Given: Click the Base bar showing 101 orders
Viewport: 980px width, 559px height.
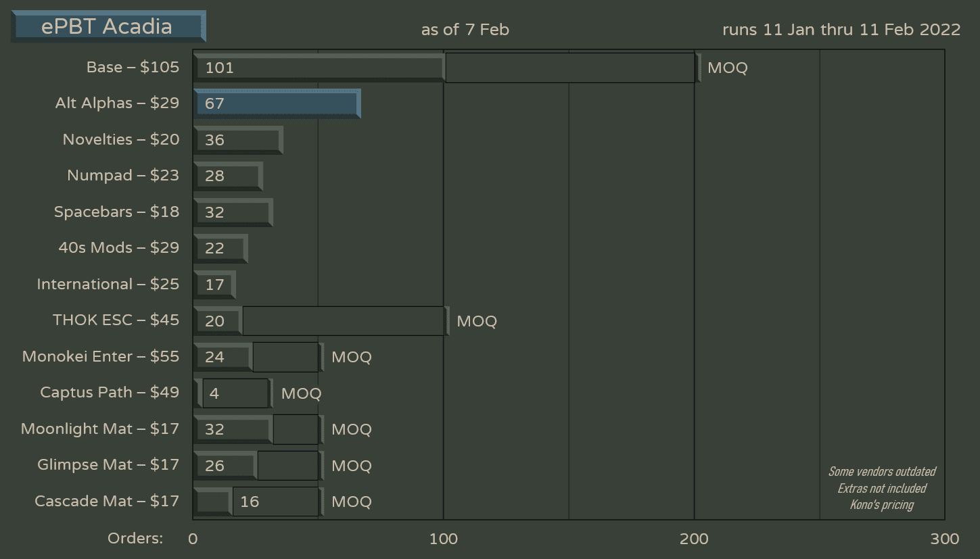Looking at the screenshot, I should pyautogui.click(x=319, y=68).
